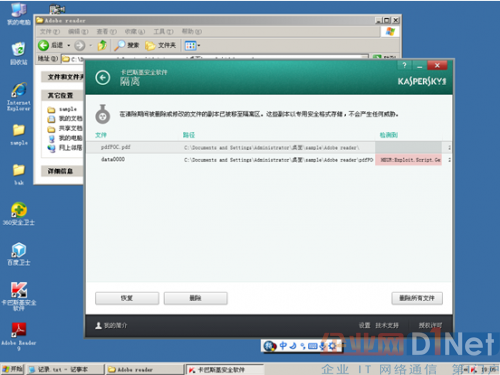Click Chinese mode icon on IME toolbar
This screenshot has width=500, height=375.
[x=283, y=346]
